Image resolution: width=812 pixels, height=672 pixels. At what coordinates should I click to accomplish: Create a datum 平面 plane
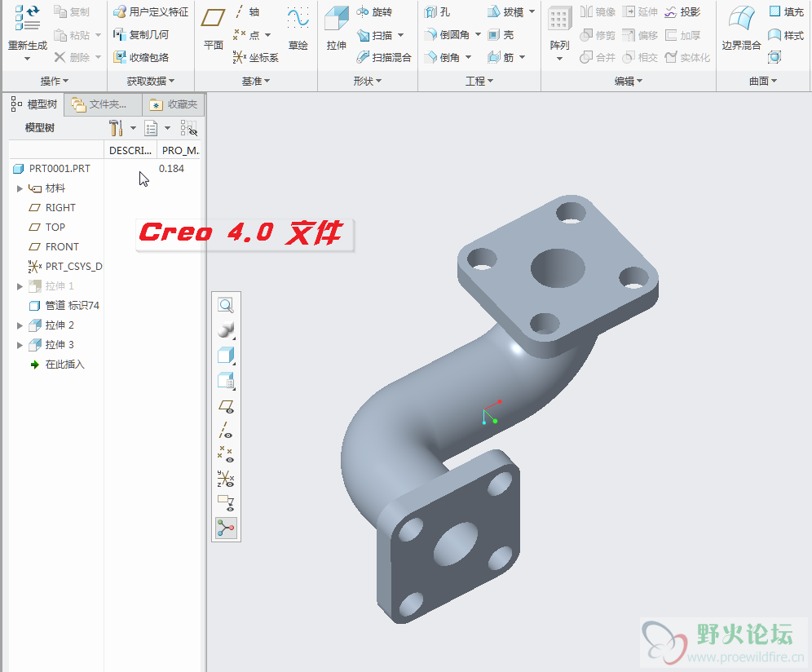click(x=214, y=28)
